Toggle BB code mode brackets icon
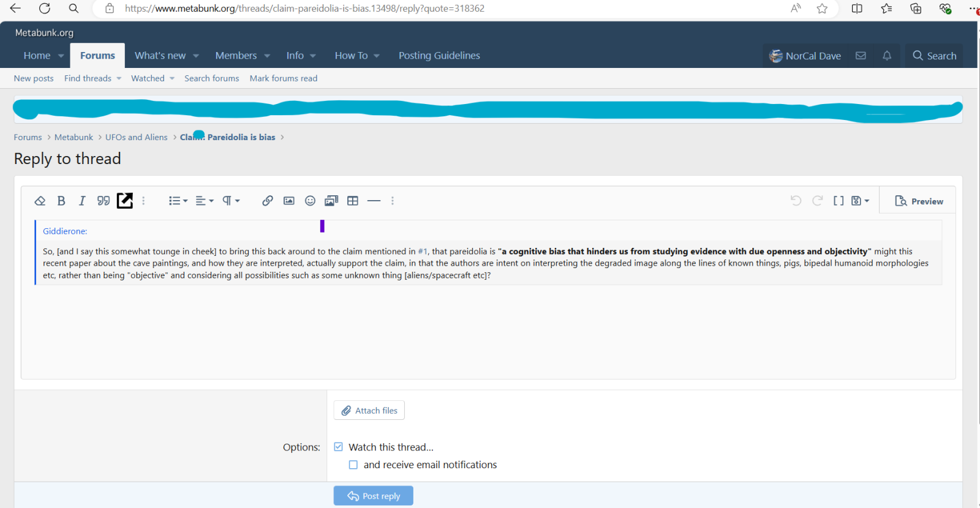 (x=839, y=201)
